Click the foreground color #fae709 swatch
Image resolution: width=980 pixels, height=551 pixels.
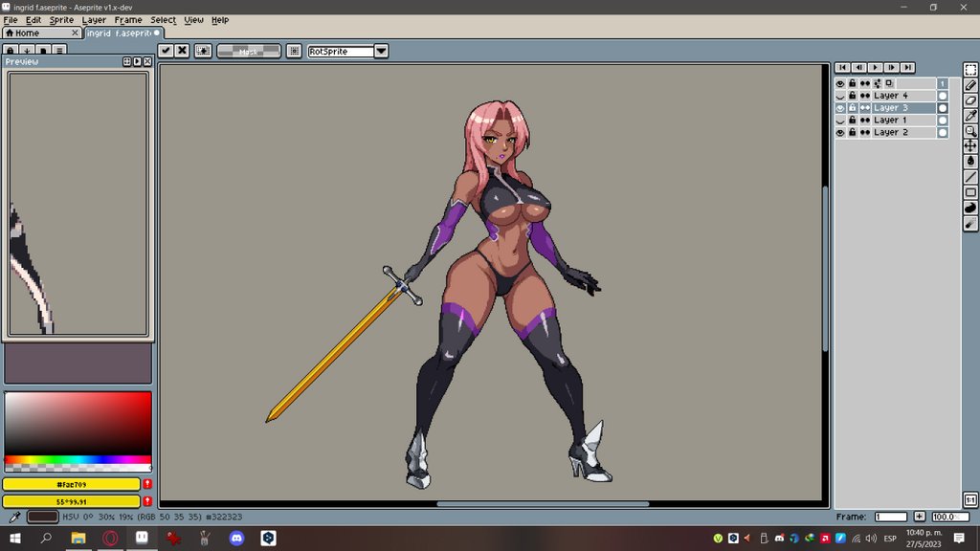click(71, 484)
